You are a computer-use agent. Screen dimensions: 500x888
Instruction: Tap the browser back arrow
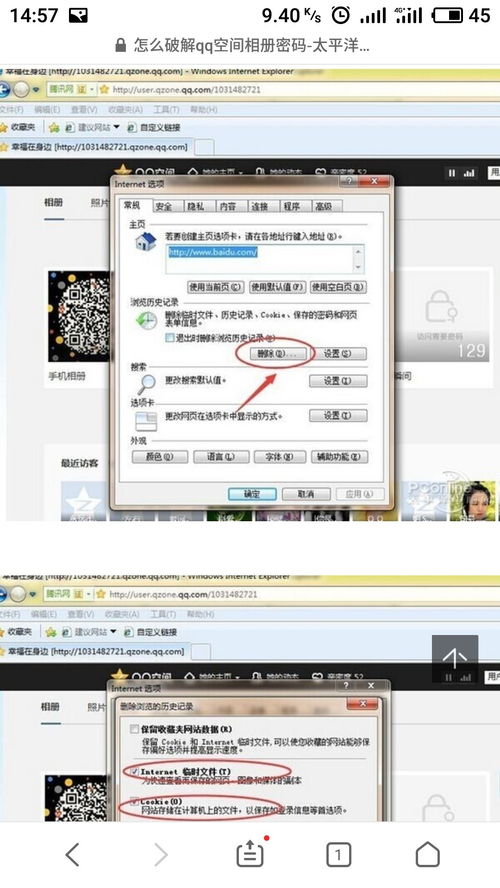point(72,854)
